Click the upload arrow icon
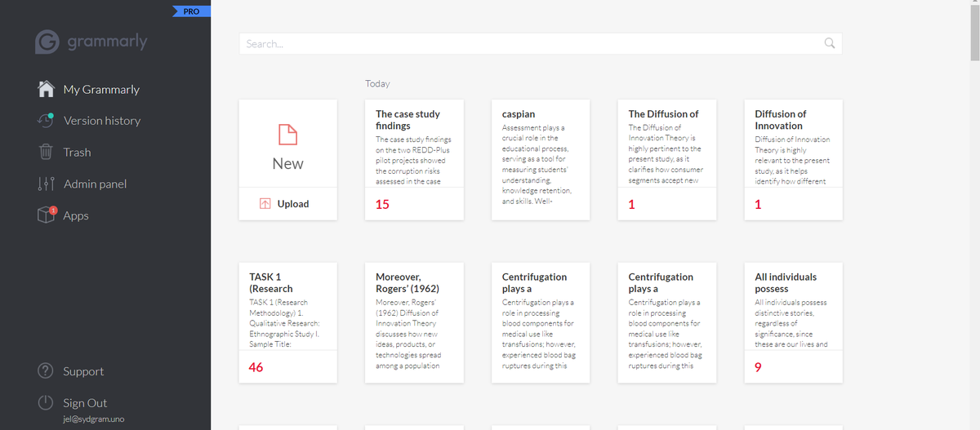Screen dimensions: 980x430 (264, 204)
